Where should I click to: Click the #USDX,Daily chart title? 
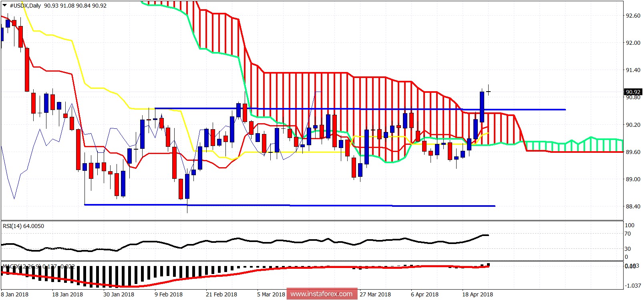coord(26,6)
